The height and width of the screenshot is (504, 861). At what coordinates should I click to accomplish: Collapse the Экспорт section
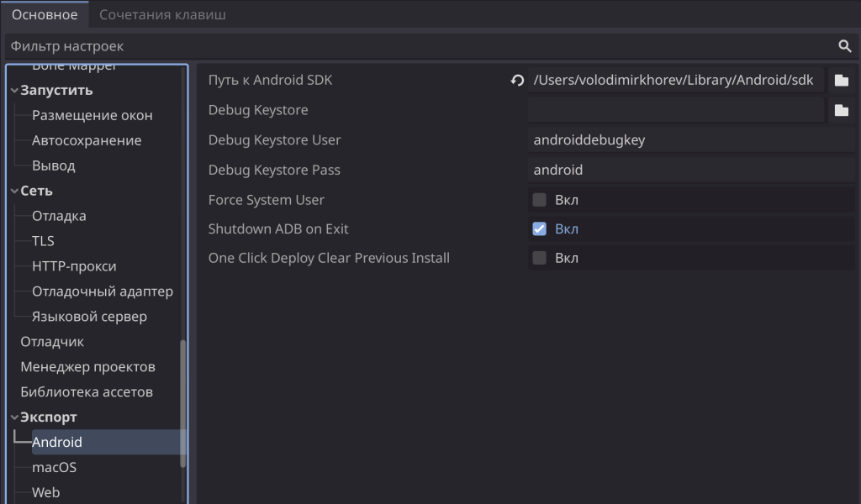pyautogui.click(x=14, y=417)
